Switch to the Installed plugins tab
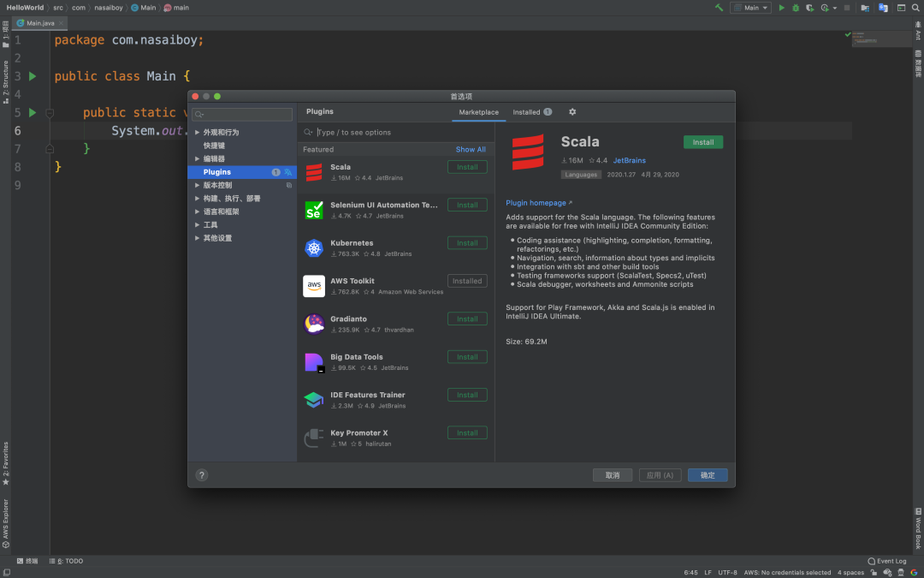 pos(528,112)
